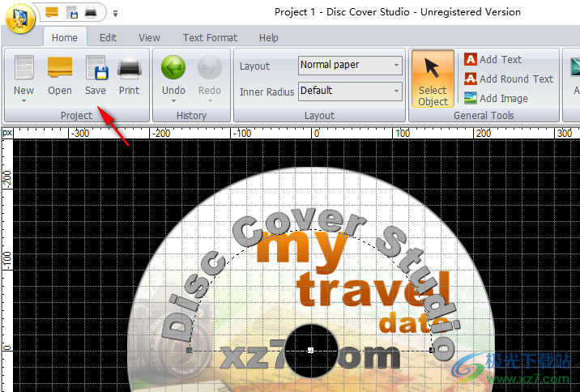This screenshot has width=580, height=392.
Task: Open the Text Format tab
Action: click(210, 38)
